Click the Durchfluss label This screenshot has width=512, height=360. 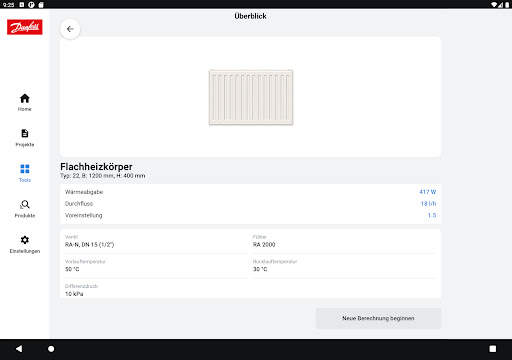[x=79, y=204]
